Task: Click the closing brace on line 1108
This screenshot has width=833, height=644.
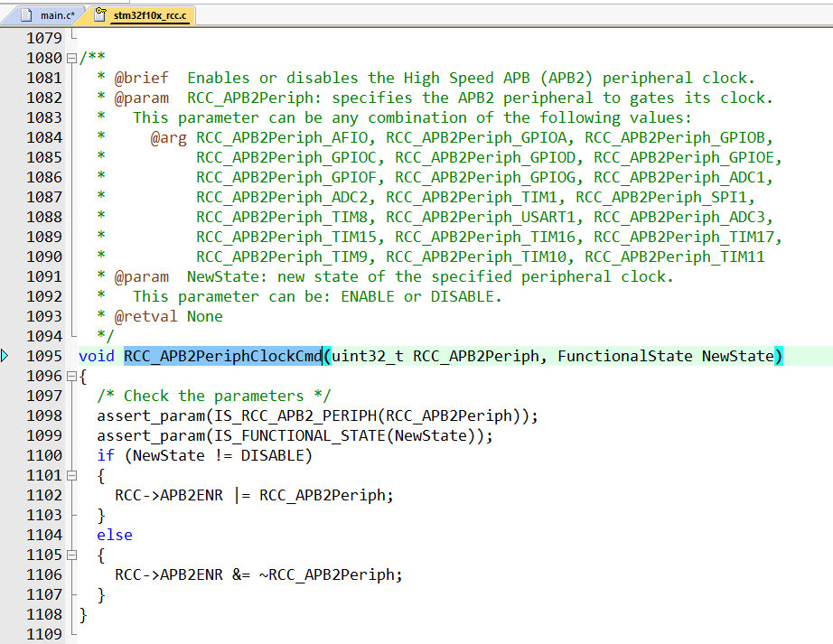Action: pyautogui.click(x=83, y=615)
